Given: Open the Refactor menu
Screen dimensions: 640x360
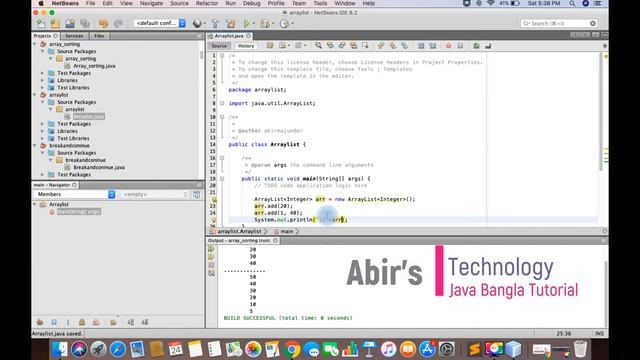Looking at the screenshot, I should tap(207, 3).
